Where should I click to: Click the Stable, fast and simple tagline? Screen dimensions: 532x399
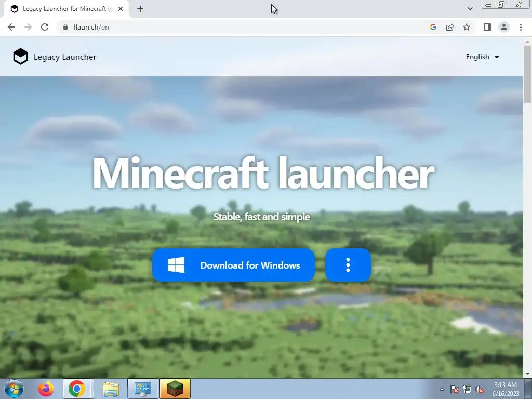coord(262,217)
